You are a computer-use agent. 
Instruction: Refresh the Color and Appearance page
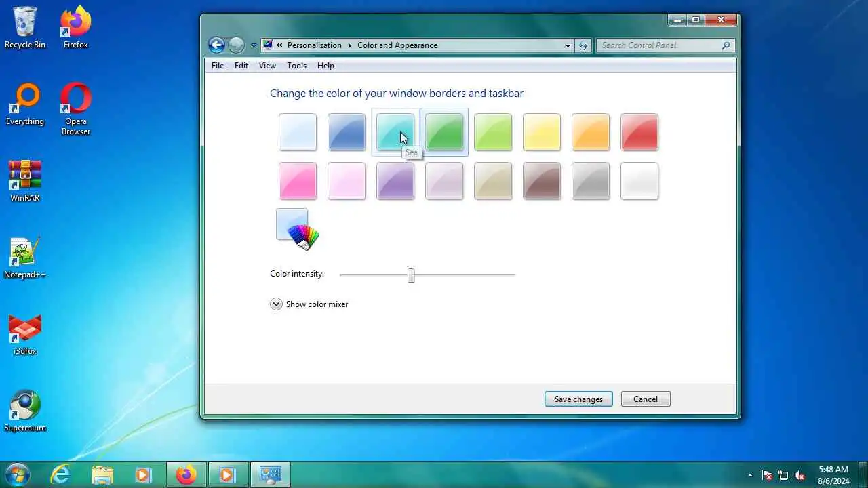tap(583, 45)
